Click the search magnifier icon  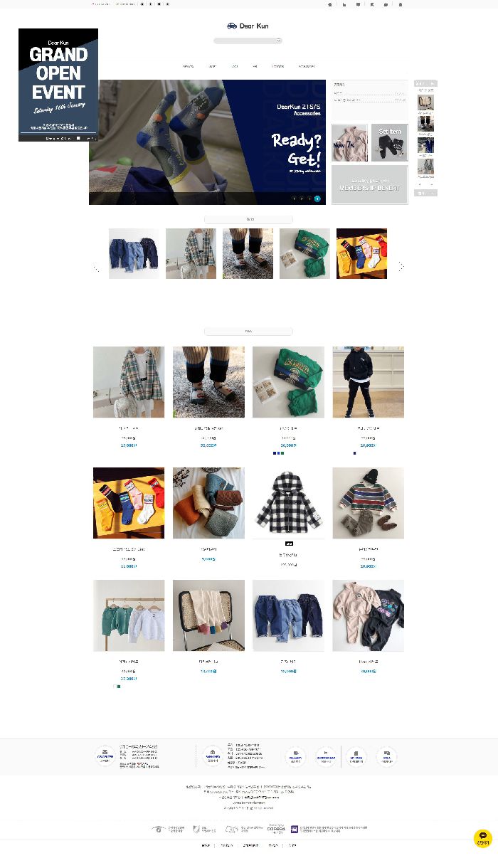(279, 41)
